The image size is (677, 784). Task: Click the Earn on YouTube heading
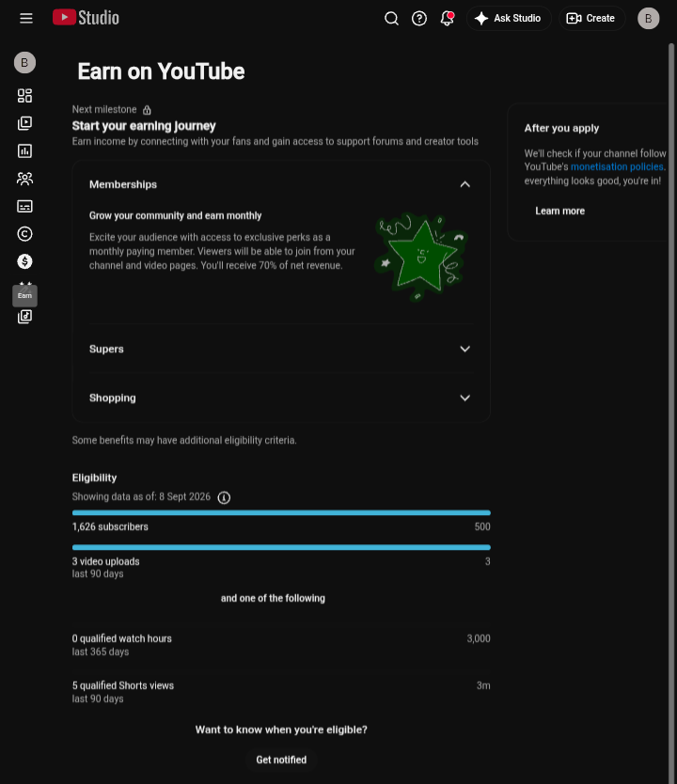(161, 71)
